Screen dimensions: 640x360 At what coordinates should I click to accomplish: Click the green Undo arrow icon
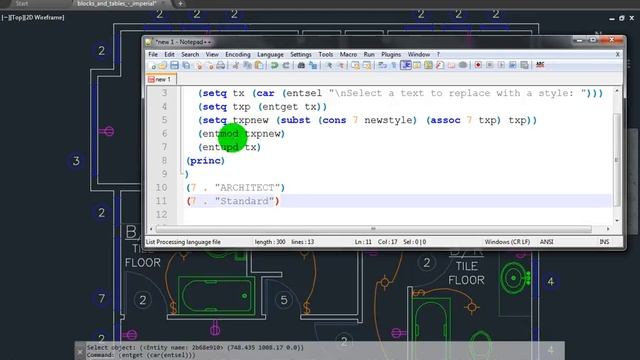coord(274,65)
